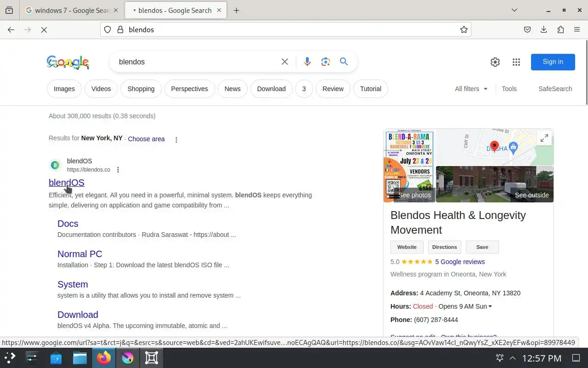Expand the map with the fullscreen icon

coord(544,138)
